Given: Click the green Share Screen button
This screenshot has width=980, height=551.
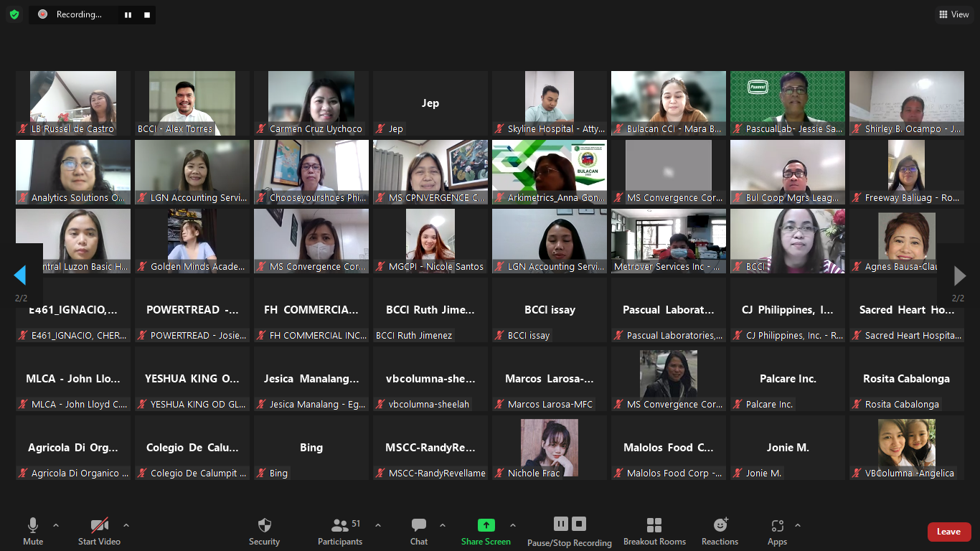Looking at the screenshot, I should 486,532.
